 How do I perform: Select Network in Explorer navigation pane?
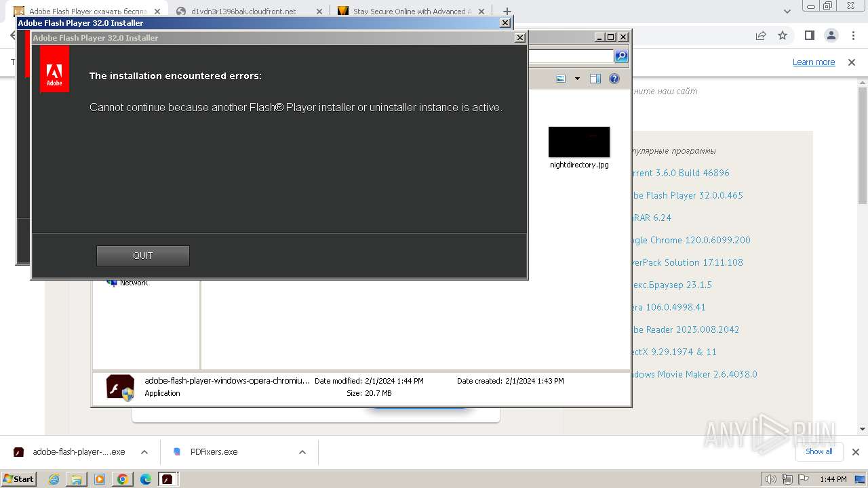[x=134, y=283]
